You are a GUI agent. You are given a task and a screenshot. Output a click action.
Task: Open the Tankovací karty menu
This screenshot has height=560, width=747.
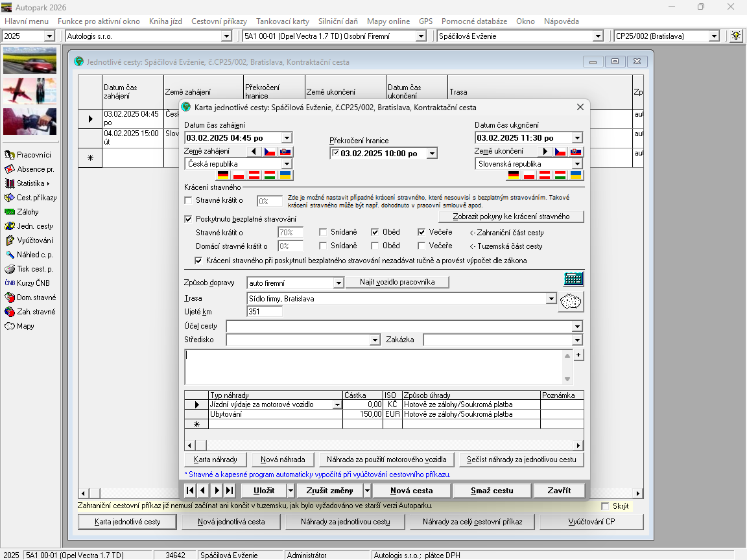click(x=282, y=21)
